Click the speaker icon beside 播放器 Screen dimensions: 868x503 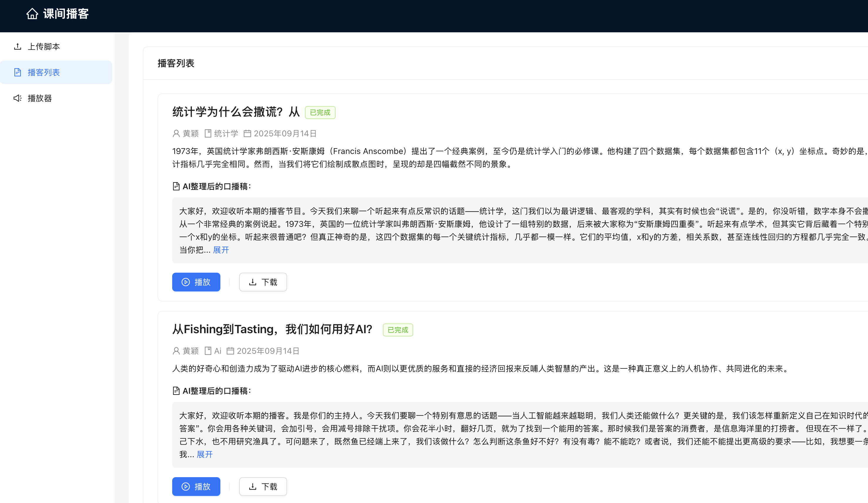pyautogui.click(x=18, y=98)
